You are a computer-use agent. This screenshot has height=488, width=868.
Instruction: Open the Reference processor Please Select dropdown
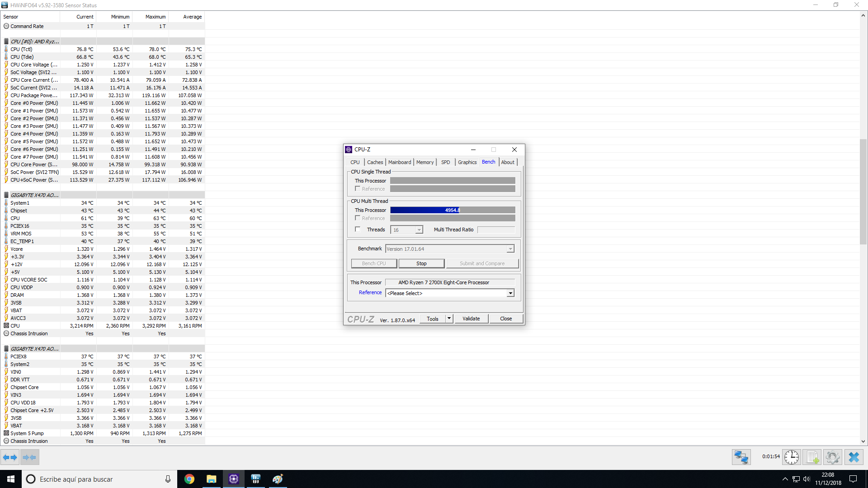tap(450, 293)
